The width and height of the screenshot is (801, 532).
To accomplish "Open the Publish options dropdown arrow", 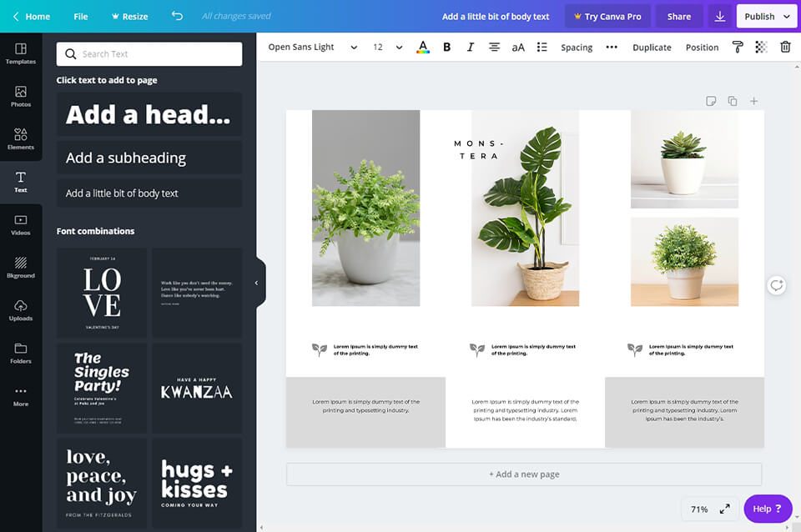I will pos(785,16).
